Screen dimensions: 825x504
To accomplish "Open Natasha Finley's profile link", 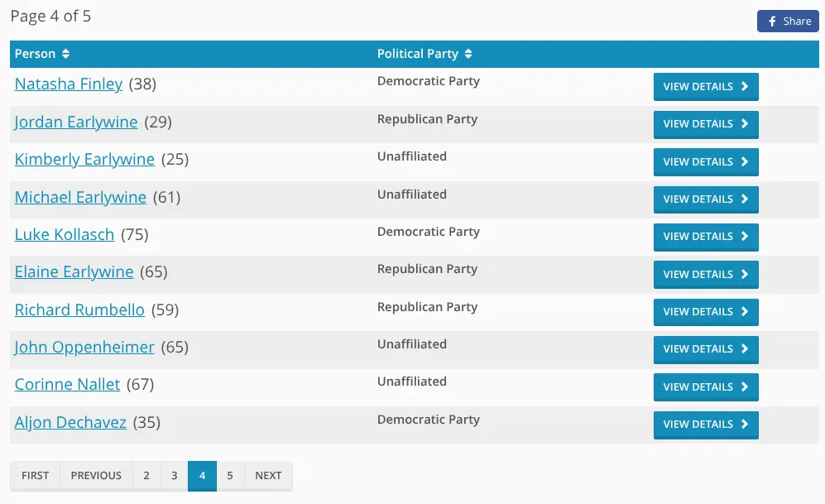I will click(x=69, y=84).
